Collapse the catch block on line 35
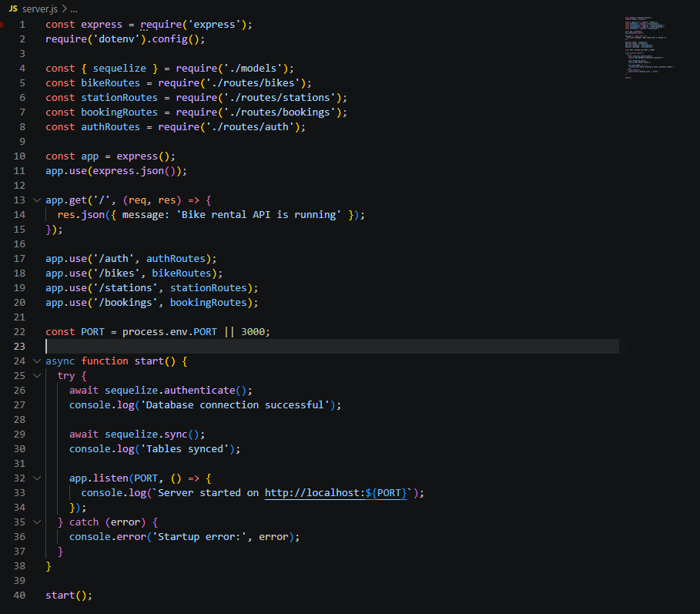This screenshot has width=700, height=614. tap(36, 522)
